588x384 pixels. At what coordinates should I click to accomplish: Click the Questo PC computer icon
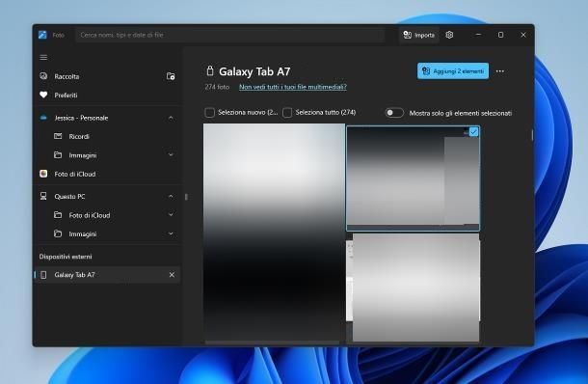point(43,196)
